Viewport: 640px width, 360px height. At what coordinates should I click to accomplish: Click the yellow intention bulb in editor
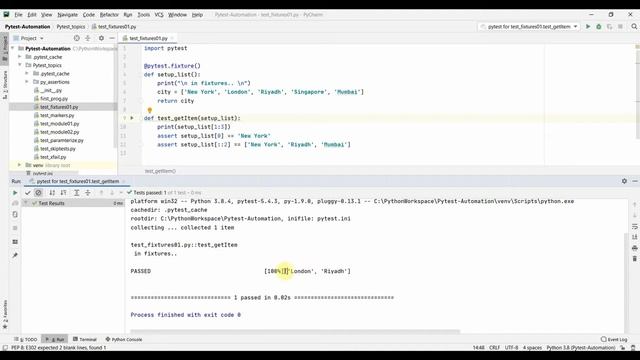point(150,110)
